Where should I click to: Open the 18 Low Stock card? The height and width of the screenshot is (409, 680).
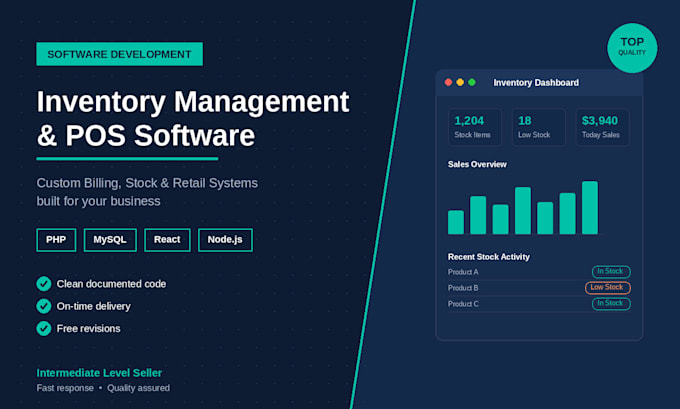pyautogui.click(x=539, y=127)
